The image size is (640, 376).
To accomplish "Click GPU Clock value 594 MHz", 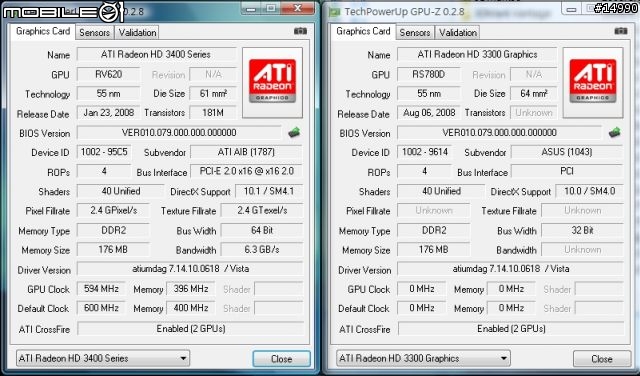I will pyautogui.click(x=101, y=289).
